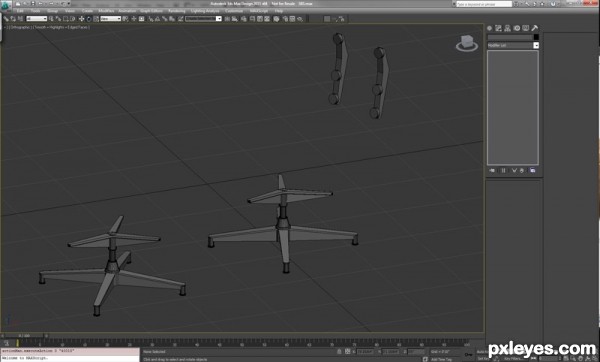600x362 pixels.
Task: Open the Motion panel tab
Action: click(x=517, y=28)
